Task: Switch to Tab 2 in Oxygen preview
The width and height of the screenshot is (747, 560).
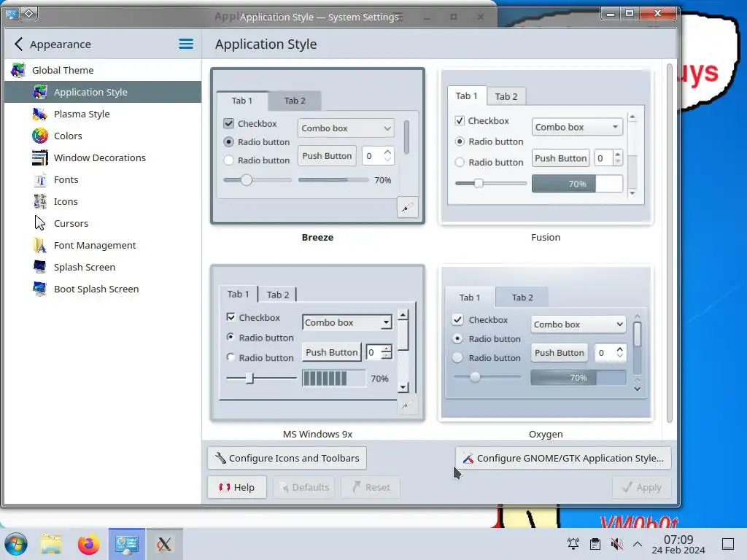Action: click(x=522, y=297)
